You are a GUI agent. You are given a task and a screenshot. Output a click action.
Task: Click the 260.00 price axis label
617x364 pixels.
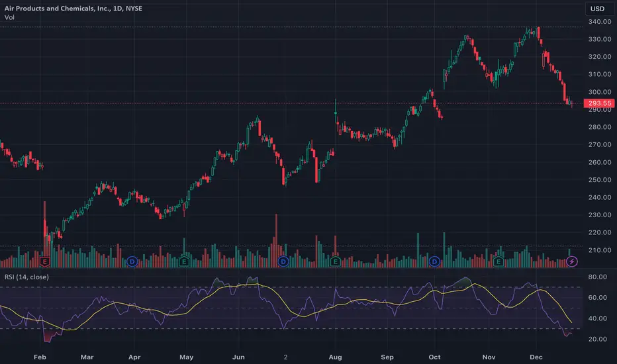pos(600,162)
